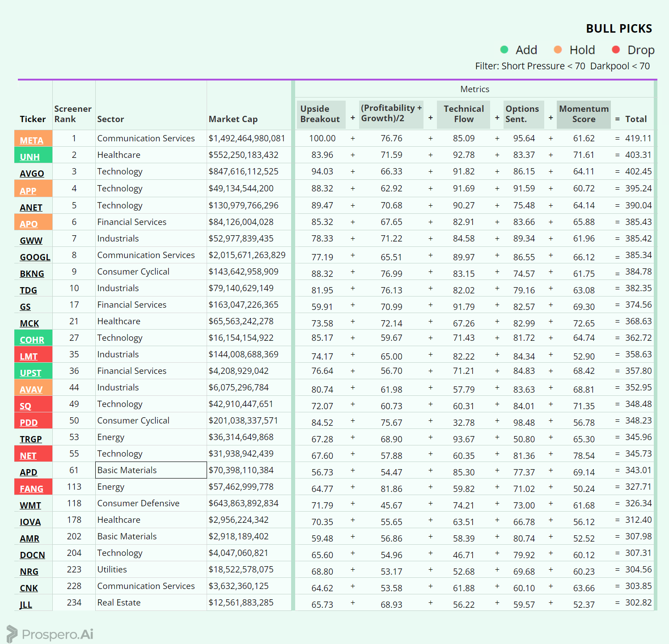This screenshot has height=644, width=669.
Task: Select the Ticker column header
Action: [33, 119]
